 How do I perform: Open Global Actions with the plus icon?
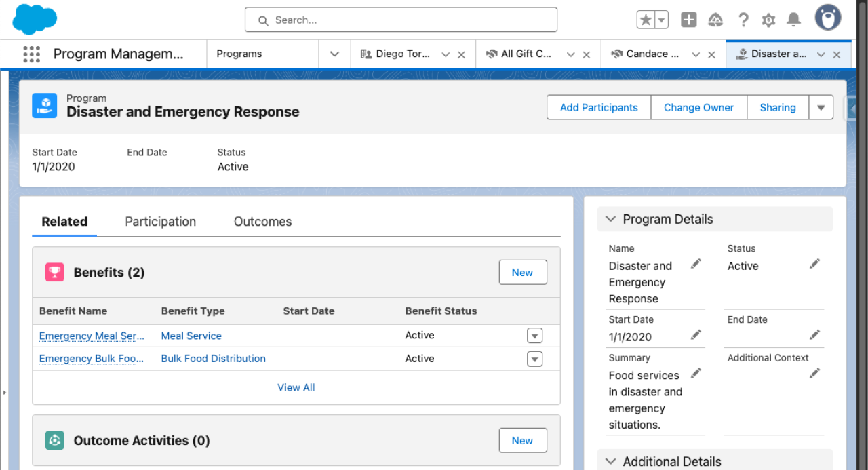point(688,20)
